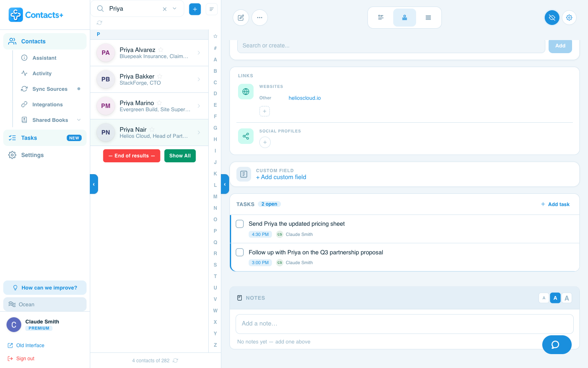Open Priya Bakker row chevron

[x=199, y=79]
